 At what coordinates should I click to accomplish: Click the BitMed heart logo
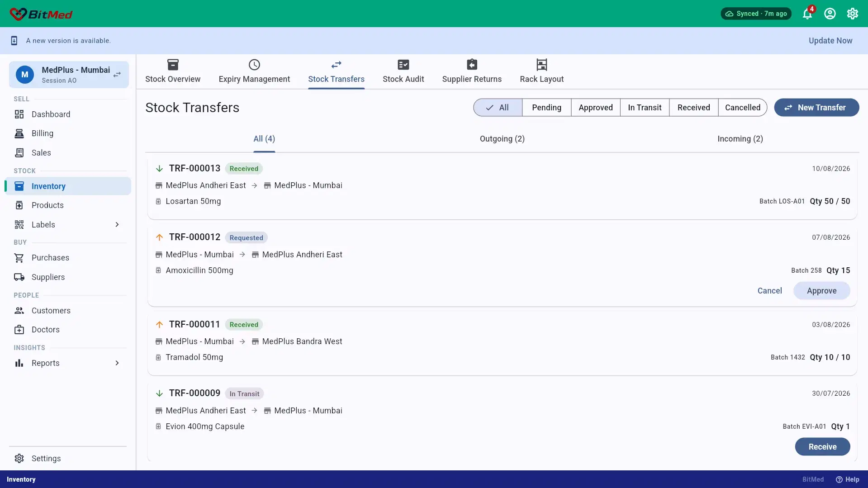pos(18,14)
